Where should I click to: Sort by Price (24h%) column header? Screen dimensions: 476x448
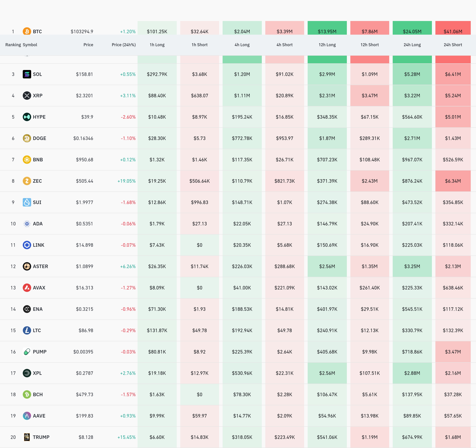pyautogui.click(x=124, y=45)
